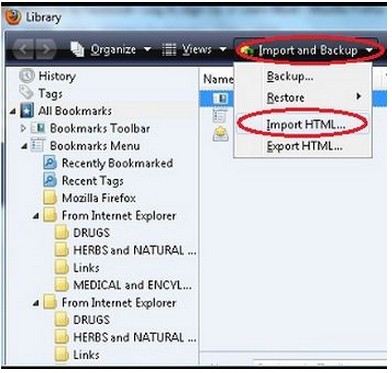392x373 pixels.
Task: Collapse From Internet Explorer node below Mozilla Firefox
Action: click(36, 216)
